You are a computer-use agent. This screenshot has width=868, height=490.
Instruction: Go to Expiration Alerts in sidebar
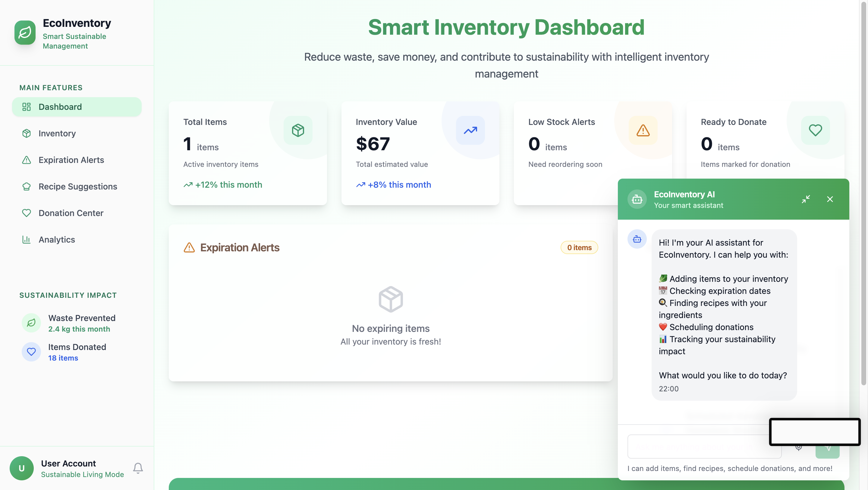point(71,160)
